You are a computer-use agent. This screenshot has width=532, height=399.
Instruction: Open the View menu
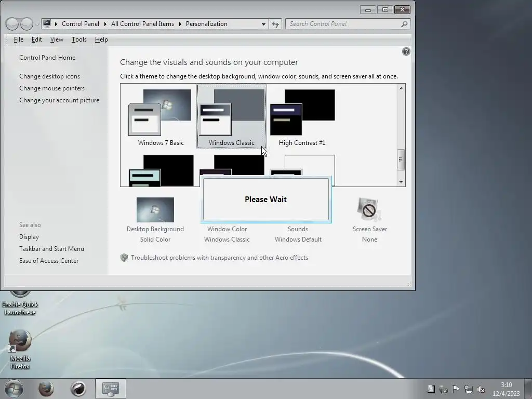click(x=57, y=39)
